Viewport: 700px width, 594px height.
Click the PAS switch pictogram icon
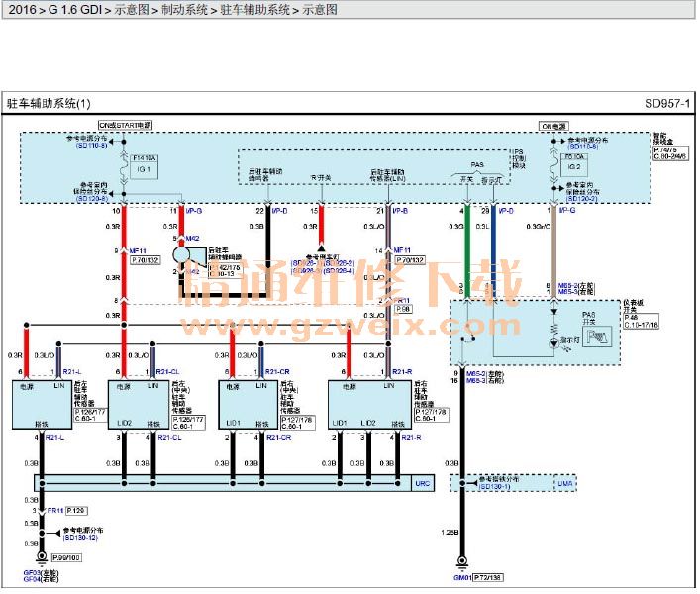pos(598,336)
